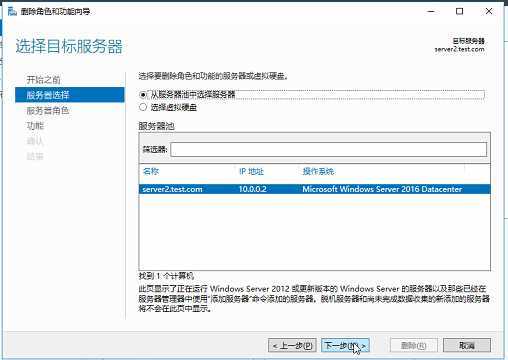Image resolution: width=508 pixels, height=360 pixels.
Task: Select 从服务器池中选择服务器 radio button
Action: click(143, 95)
